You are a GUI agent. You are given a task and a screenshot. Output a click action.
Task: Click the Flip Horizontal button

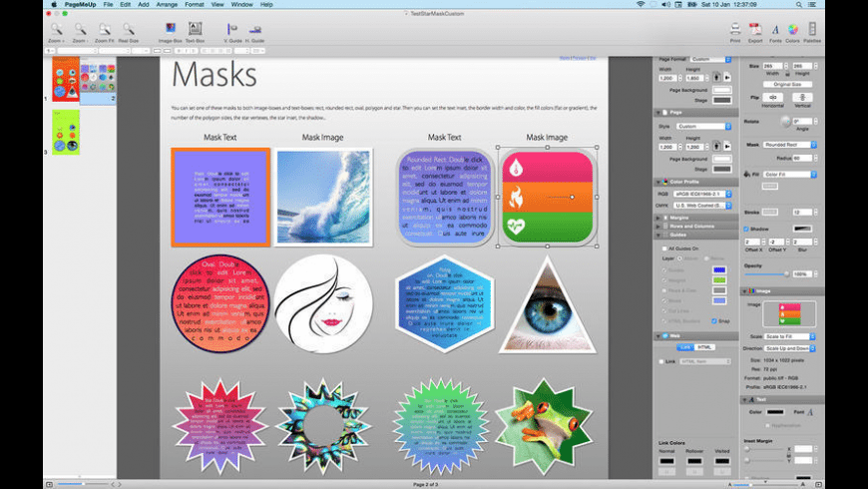[772, 97]
